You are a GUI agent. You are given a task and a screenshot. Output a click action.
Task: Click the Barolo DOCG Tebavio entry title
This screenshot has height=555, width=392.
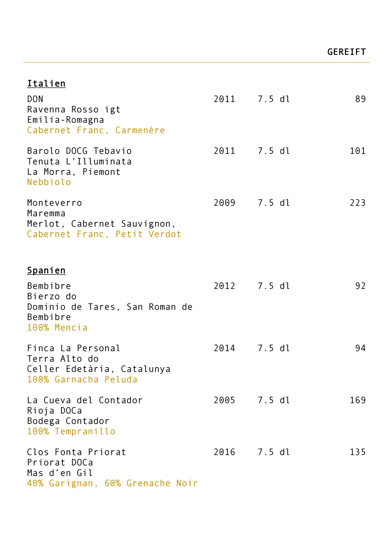coord(79,151)
